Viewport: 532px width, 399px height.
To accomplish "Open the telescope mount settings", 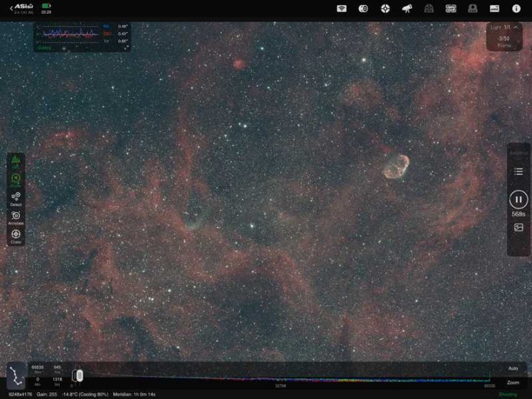I will coord(407,9).
